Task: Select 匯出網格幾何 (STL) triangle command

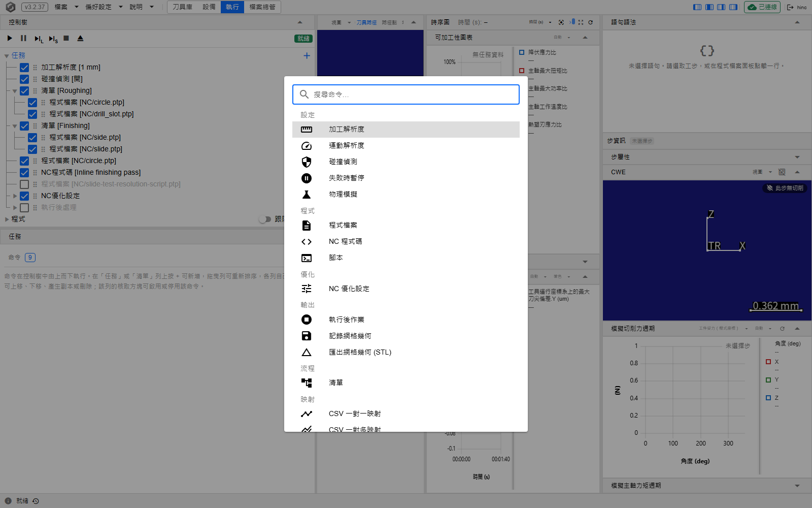Action: [x=405, y=352]
